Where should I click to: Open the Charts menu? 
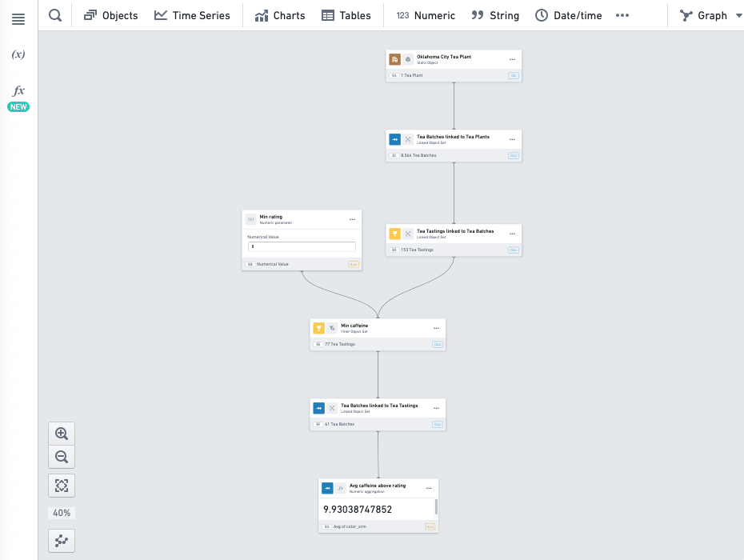(280, 16)
